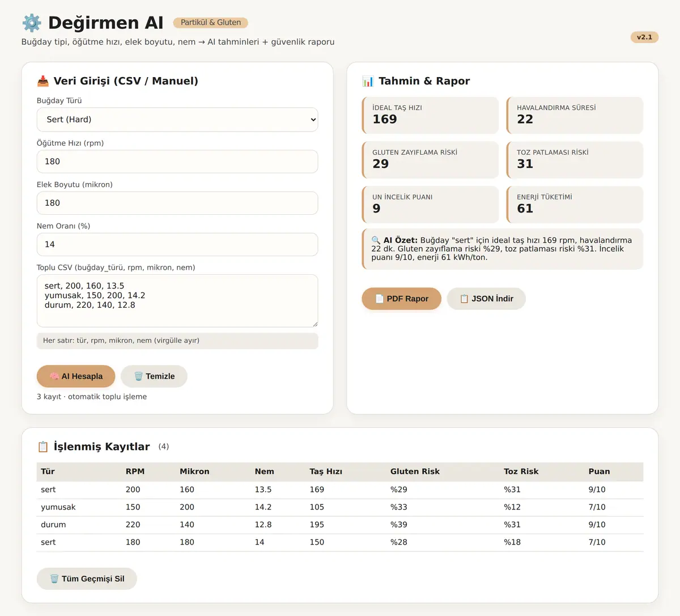The width and height of the screenshot is (680, 616).
Task: Open the Buğday Türü dropdown
Action: pos(177,120)
